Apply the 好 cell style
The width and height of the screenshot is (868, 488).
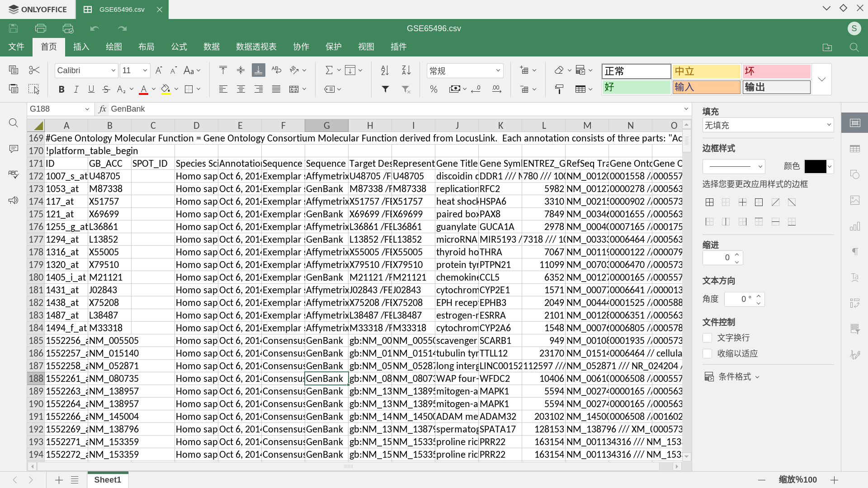pos(636,87)
